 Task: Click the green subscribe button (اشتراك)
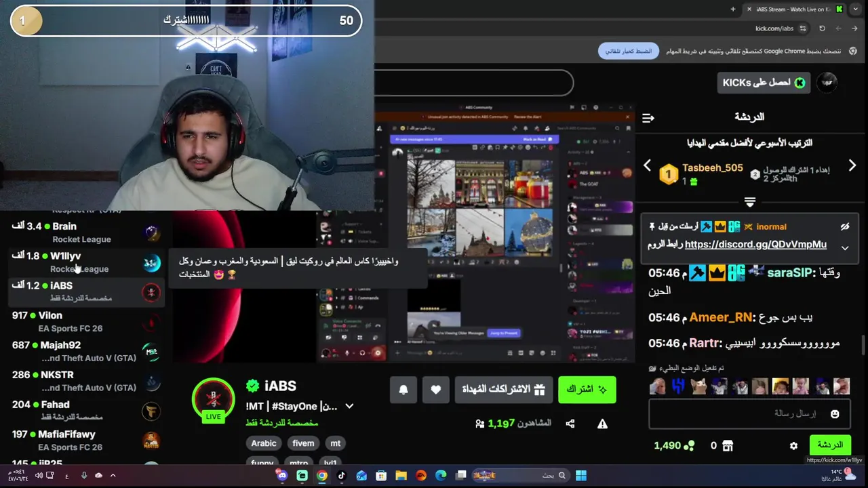click(587, 390)
